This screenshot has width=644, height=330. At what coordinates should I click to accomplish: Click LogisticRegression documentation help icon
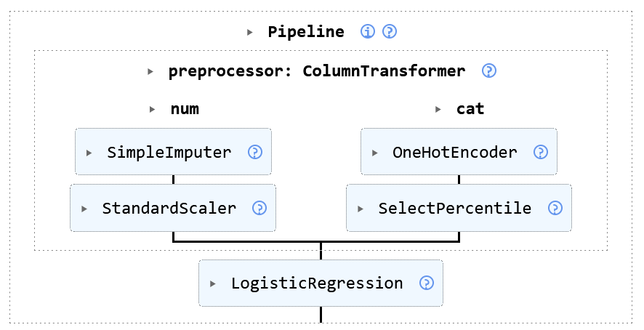click(427, 283)
